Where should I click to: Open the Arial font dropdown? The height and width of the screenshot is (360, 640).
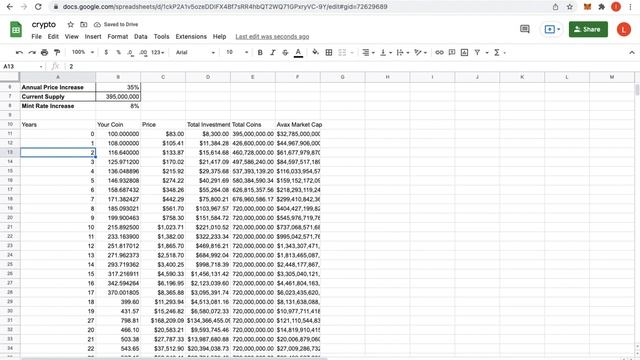pos(195,52)
